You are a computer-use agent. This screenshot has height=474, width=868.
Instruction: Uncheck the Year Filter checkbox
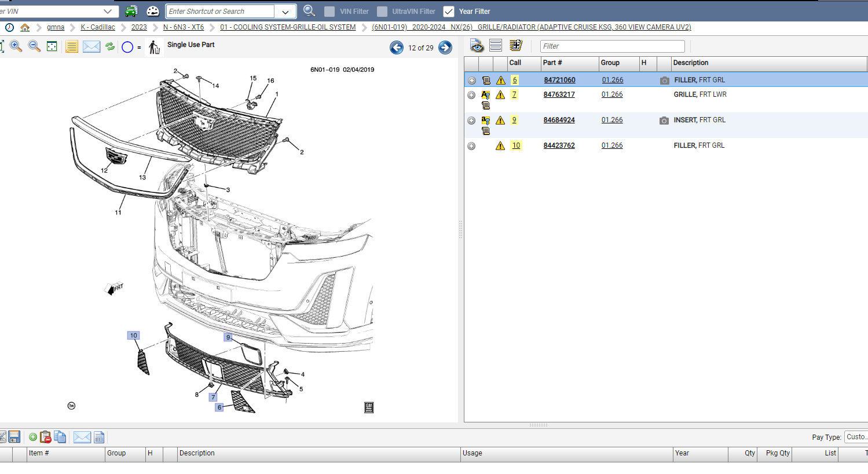pyautogui.click(x=449, y=12)
